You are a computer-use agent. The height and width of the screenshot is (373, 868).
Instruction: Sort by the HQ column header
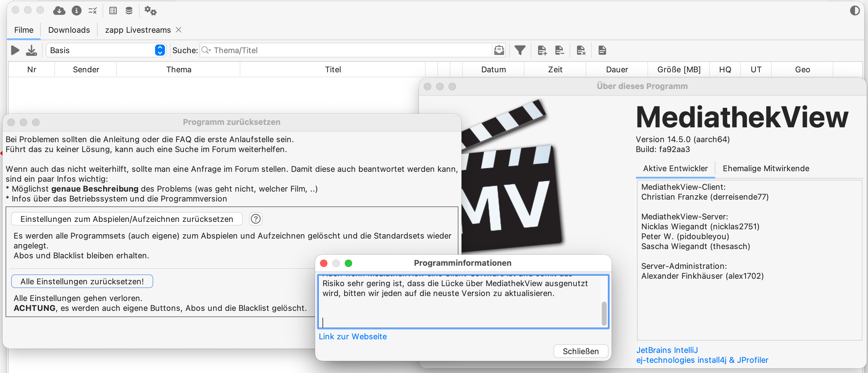tap(725, 70)
